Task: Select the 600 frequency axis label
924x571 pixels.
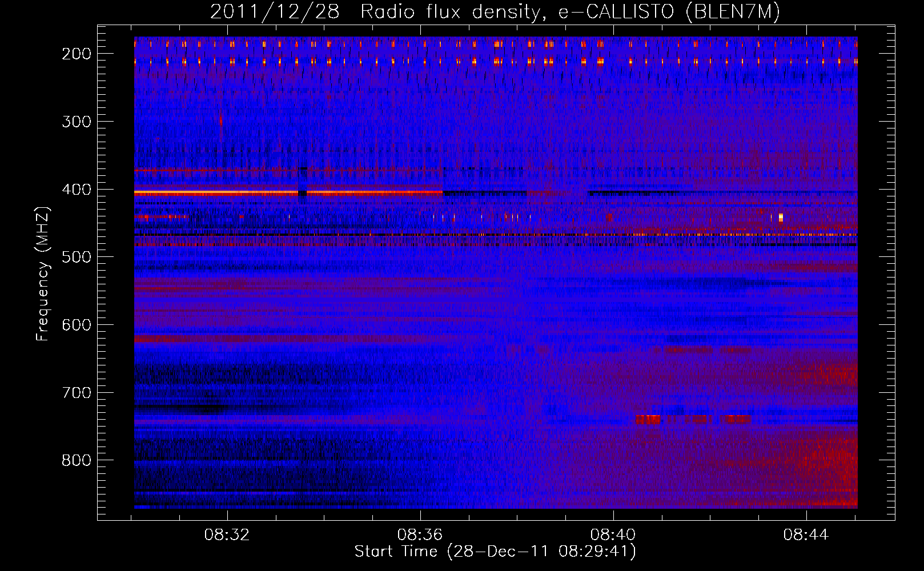Action: (x=76, y=325)
